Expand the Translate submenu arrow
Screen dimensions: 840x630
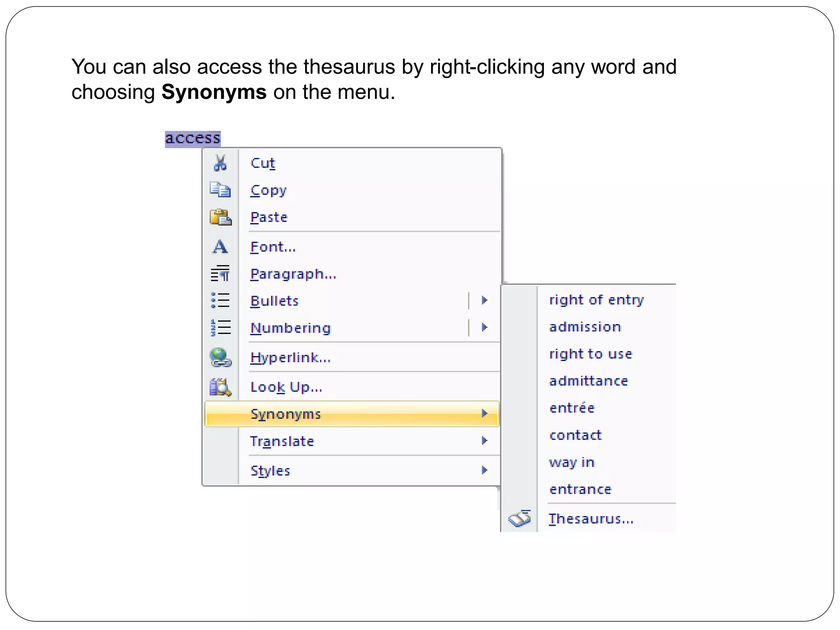[484, 441]
